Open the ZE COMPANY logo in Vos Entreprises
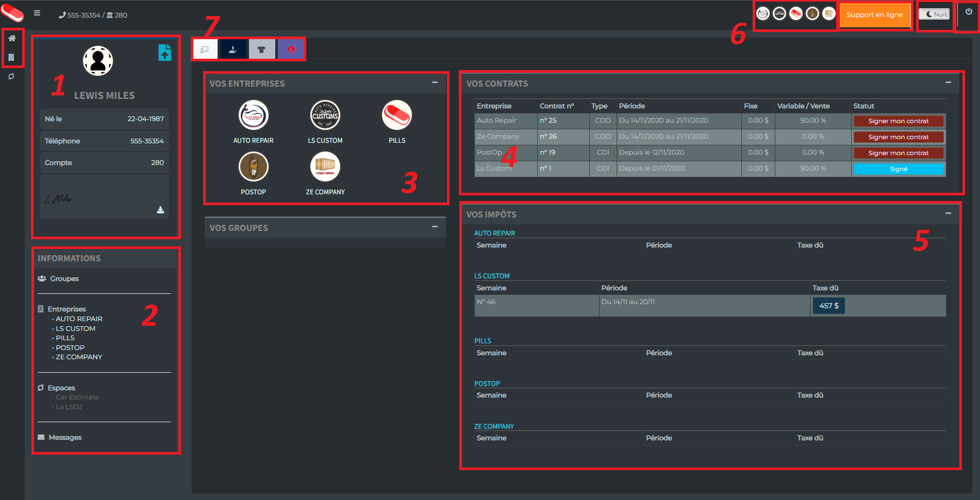980x500 pixels. pyautogui.click(x=325, y=166)
